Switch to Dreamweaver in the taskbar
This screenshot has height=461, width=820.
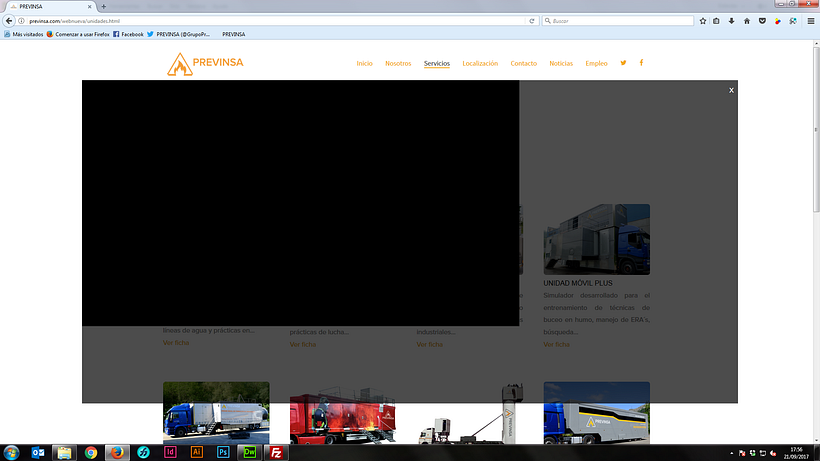tap(249, 453)
